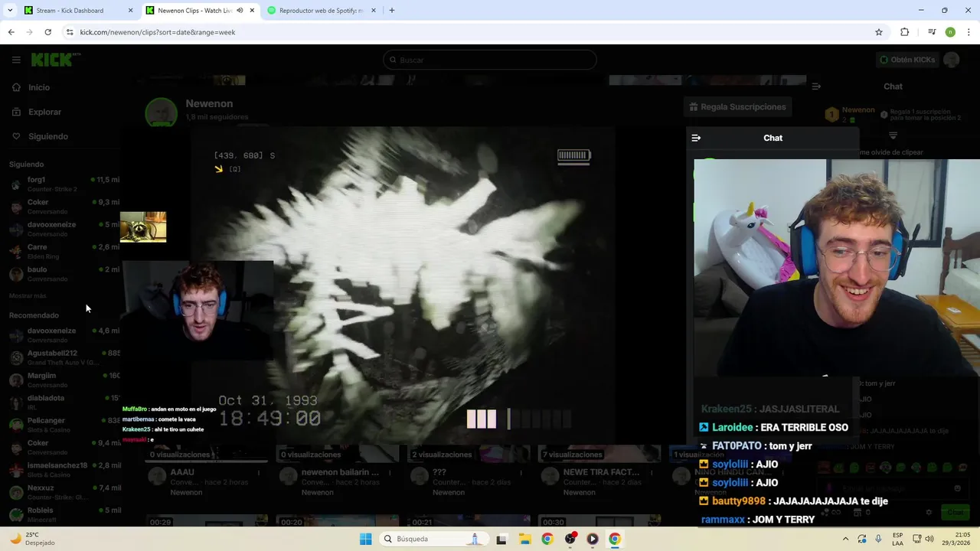This screenshot has width=980, height=551.
Task: Open OBS Studio from taskbar
Action: (x=570, y=539)
